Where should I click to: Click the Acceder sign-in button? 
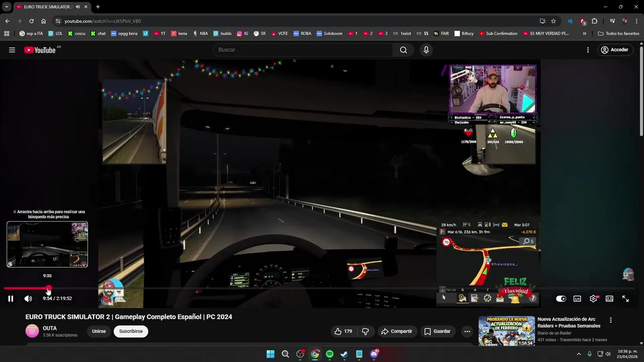[x=614, y=50]
